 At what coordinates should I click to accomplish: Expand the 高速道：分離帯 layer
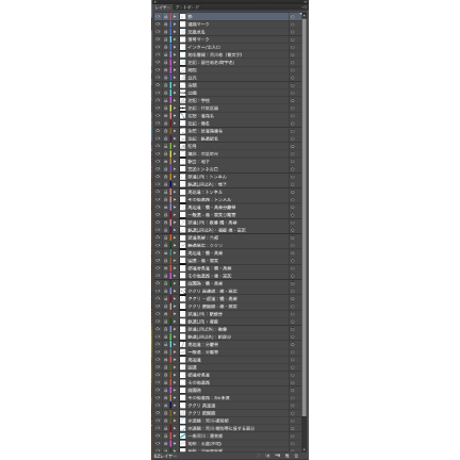(x=175, y=345)
